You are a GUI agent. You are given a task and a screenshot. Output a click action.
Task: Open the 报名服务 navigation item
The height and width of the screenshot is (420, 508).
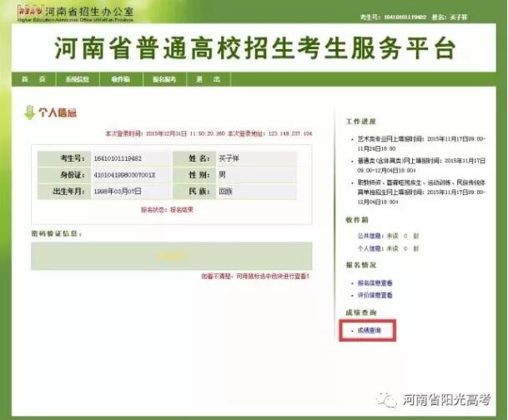[x=164, y=79]
